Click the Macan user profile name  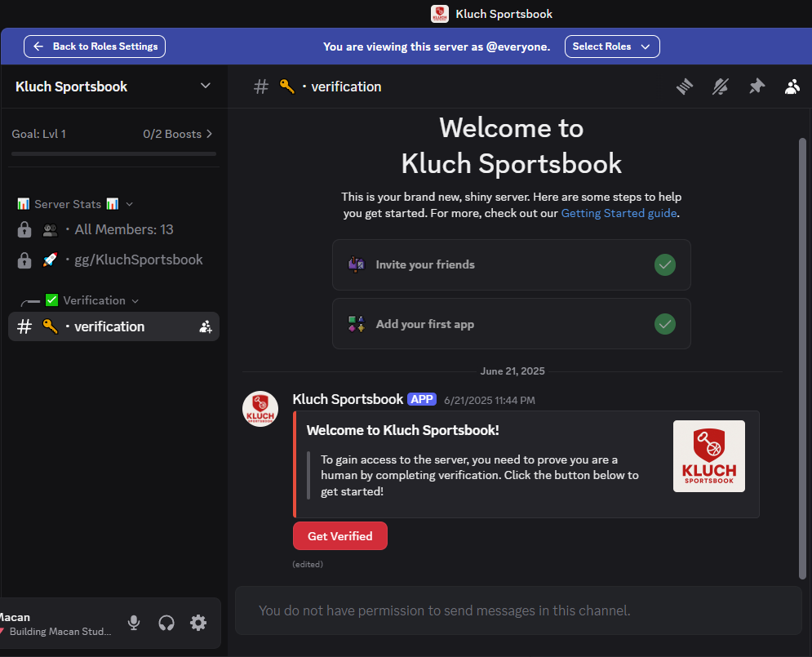coord(15,617)
